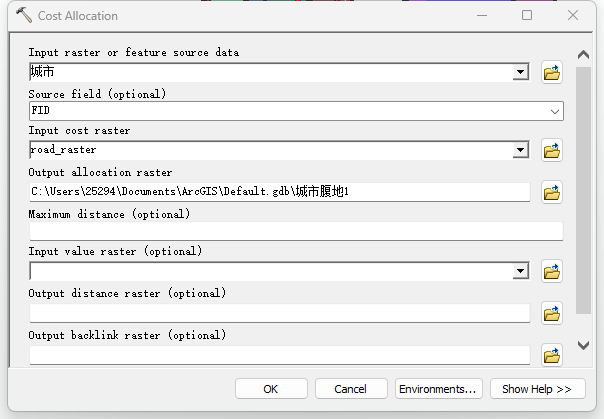Image resolution: width=604 pixels, height=419 pixels.
Task: Click the input source data text field
Action: (271, 72)
